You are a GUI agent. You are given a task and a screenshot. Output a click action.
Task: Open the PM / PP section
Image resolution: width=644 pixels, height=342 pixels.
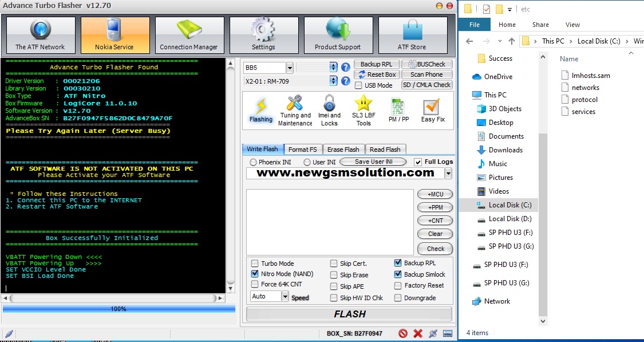point(399,110)
